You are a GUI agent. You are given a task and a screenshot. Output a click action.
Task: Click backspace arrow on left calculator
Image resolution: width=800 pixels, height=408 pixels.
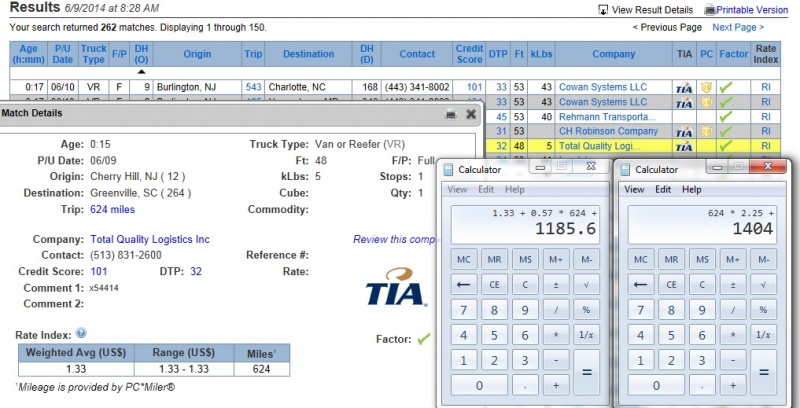tap(464, 284)
